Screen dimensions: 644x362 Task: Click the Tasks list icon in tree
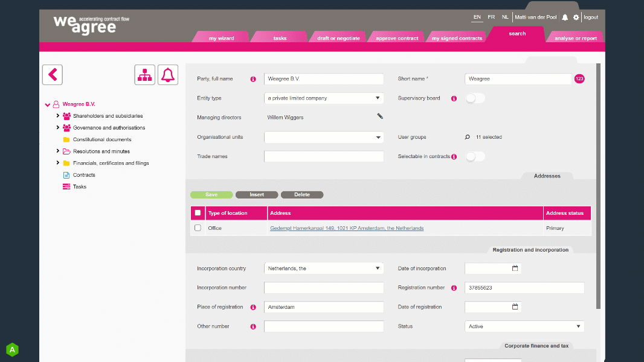pyautogui.click(x=66, y=187)
